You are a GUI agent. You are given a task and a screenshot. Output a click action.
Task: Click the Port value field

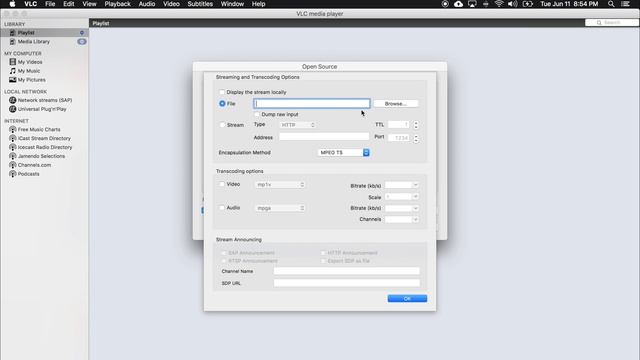pyautogui.click(x=398, y=138)
